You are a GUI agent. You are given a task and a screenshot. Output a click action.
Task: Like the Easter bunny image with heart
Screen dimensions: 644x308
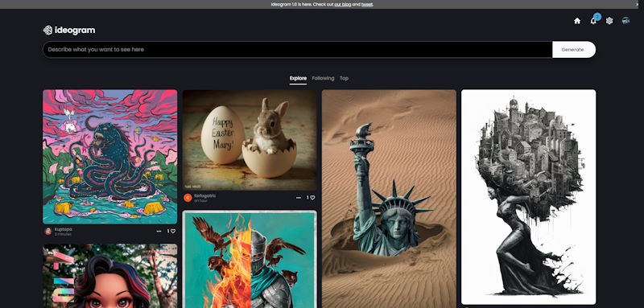point(312,198)
